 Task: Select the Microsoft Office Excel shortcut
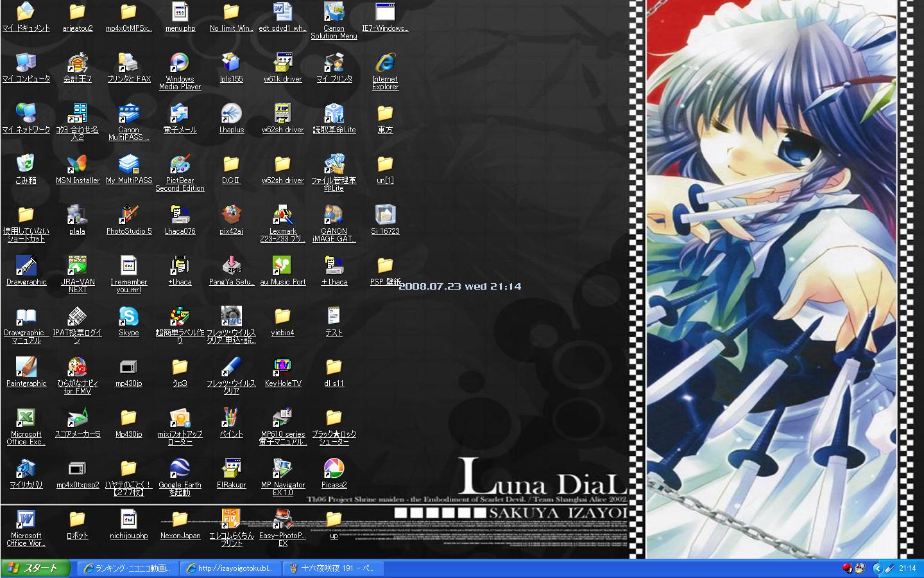point(26,417)
